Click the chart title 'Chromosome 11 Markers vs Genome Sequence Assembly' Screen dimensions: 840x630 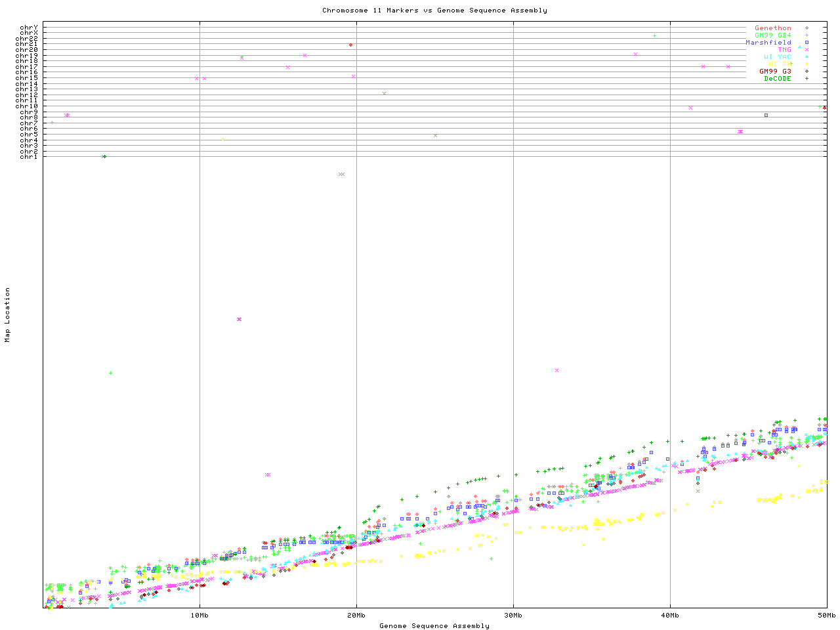click(x=434, y=10)
